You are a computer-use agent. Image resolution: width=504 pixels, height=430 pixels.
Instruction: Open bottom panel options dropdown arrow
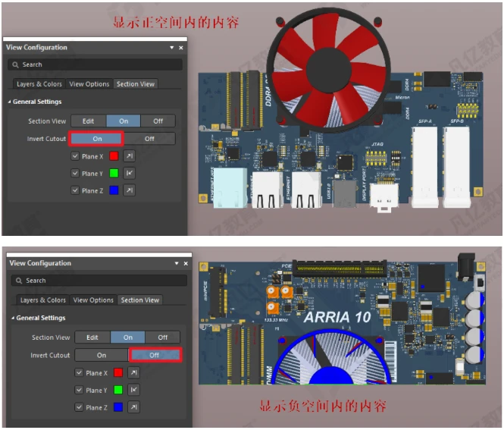pyautogui.click(x=177, y=263)
